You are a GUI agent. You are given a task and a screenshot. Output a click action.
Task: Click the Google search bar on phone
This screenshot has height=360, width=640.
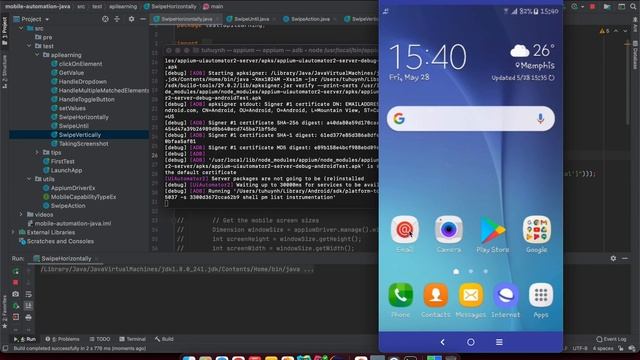tap(471, 119)
